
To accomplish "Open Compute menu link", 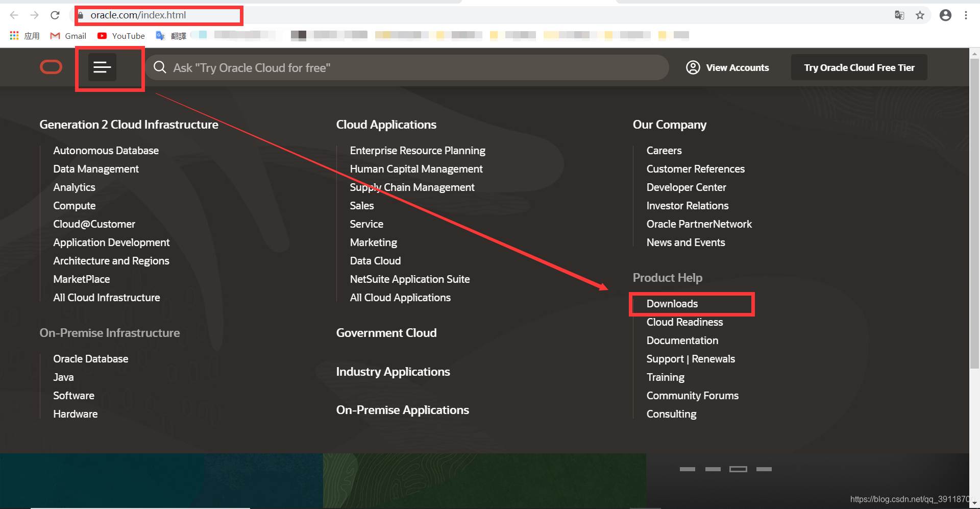I will pos(74,206).
